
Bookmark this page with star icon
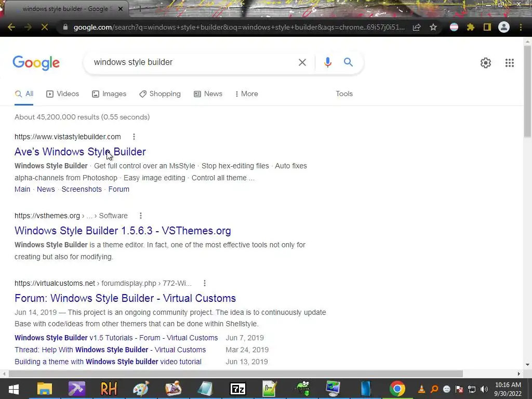coord(433,27)
